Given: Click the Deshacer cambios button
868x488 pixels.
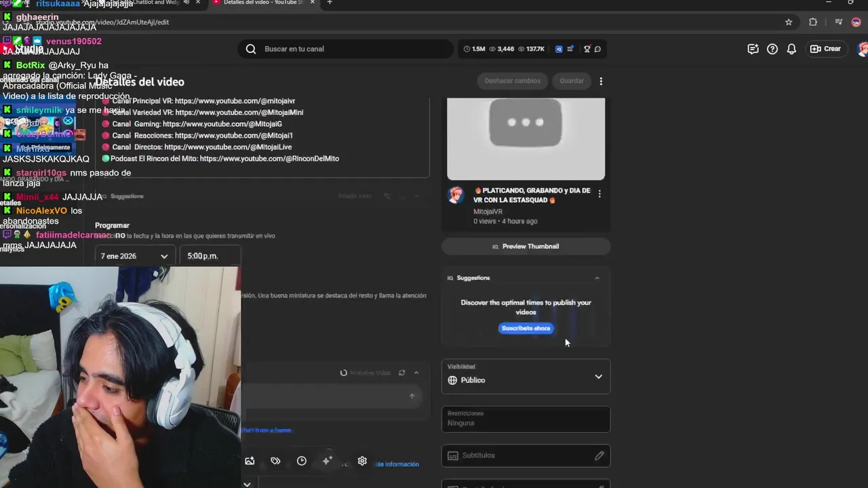Looking at the screenshot, I should coord(512,81).
